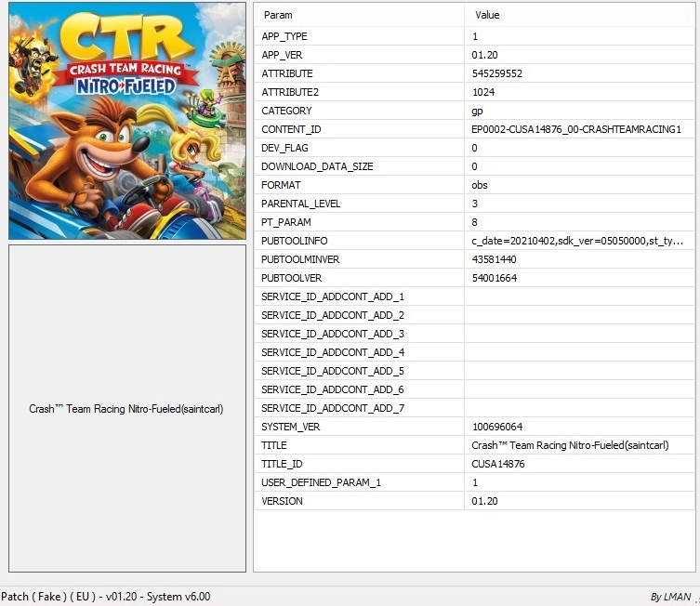This screenshot has height=606, width=700.
Task: Select the SYSTEM_VER parameter row
Action: 291,427
